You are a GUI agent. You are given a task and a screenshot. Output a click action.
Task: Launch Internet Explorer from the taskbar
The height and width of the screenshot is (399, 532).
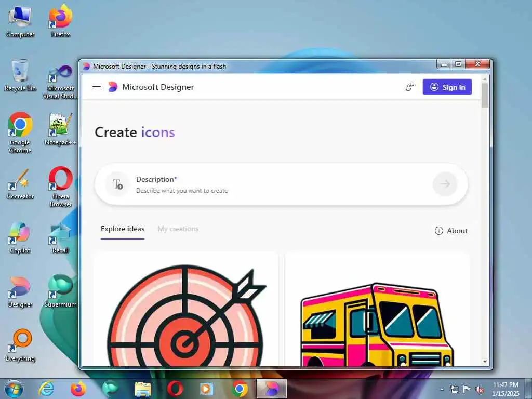click(x=46, y=389)
